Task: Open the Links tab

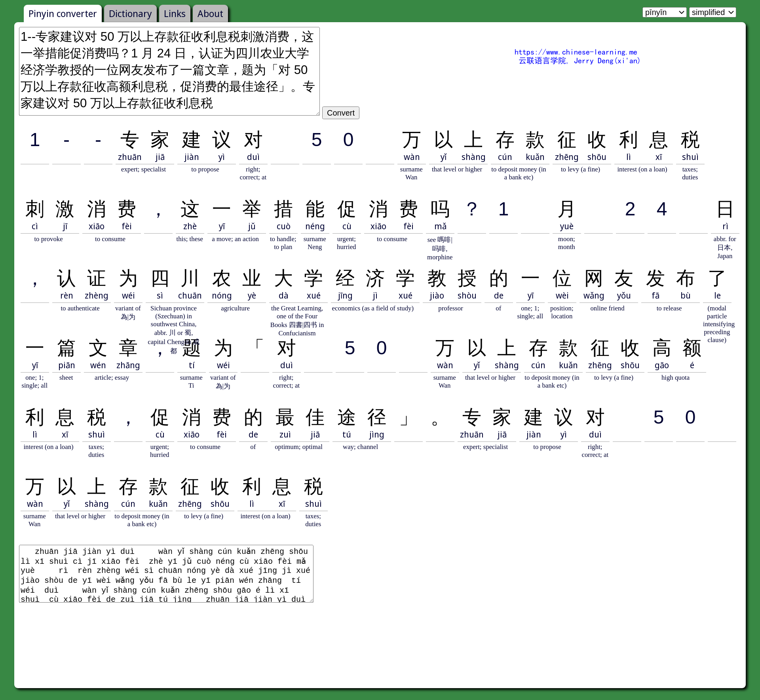Action: click(175, 14)
